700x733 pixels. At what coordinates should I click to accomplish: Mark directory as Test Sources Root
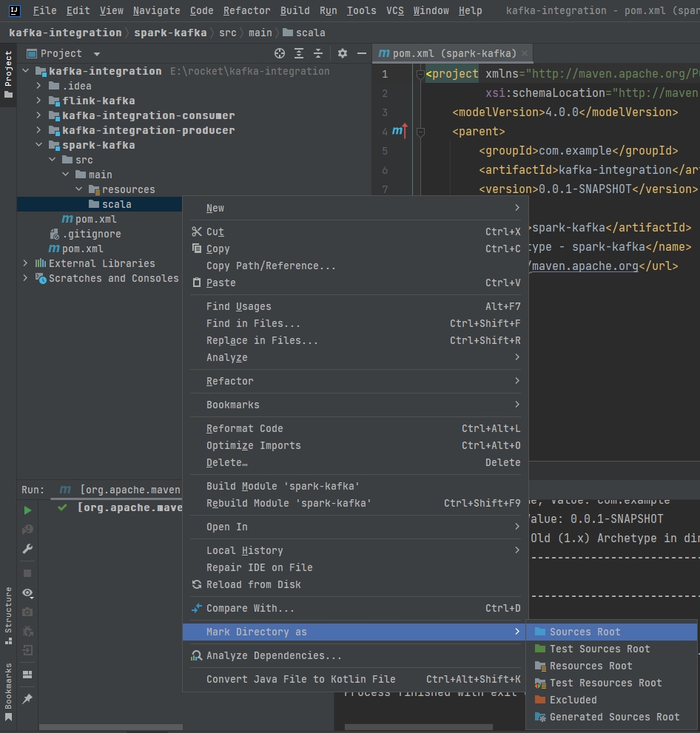pyautogui.click(x=612, y=649)
